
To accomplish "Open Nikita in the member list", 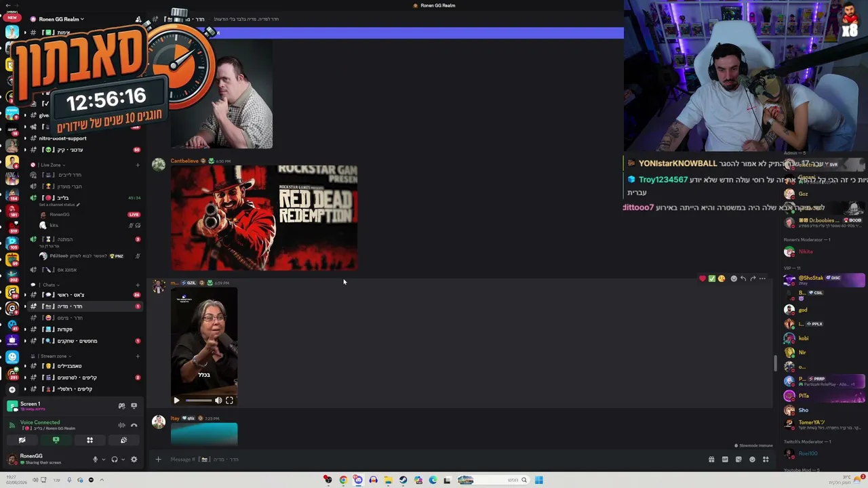I will pyautogui.click(x=805, y=251).
